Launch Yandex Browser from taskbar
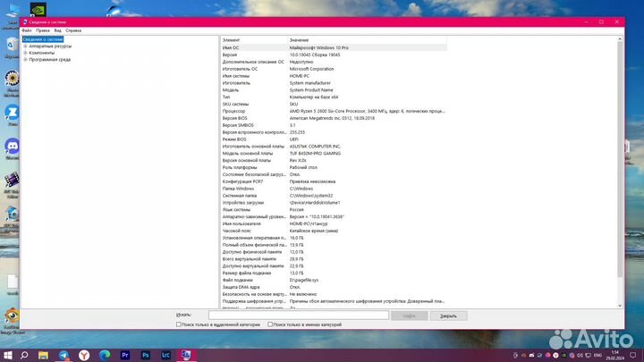Viewport: 644px width, 362px height. [x=84, y=355]
